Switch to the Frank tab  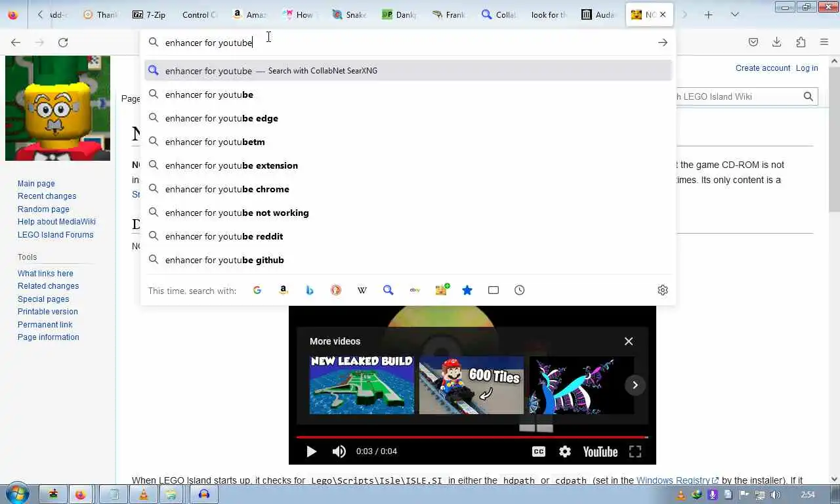pyautogui.click(x=449, y=14)
